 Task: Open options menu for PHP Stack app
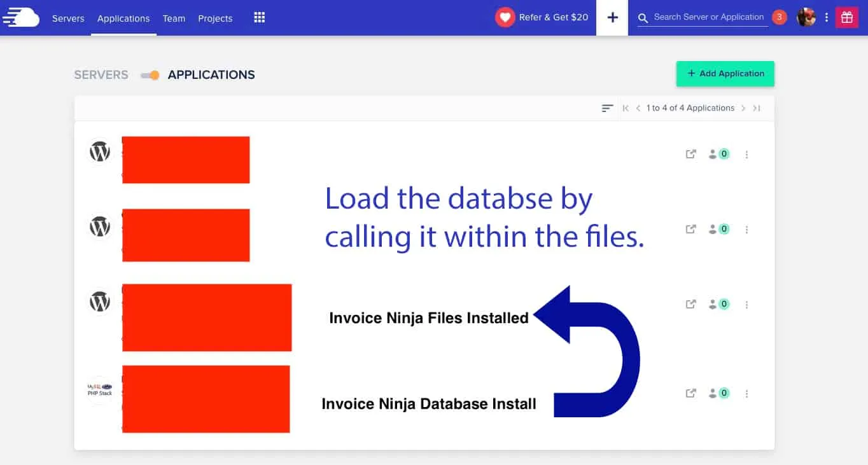pos(747,394)
